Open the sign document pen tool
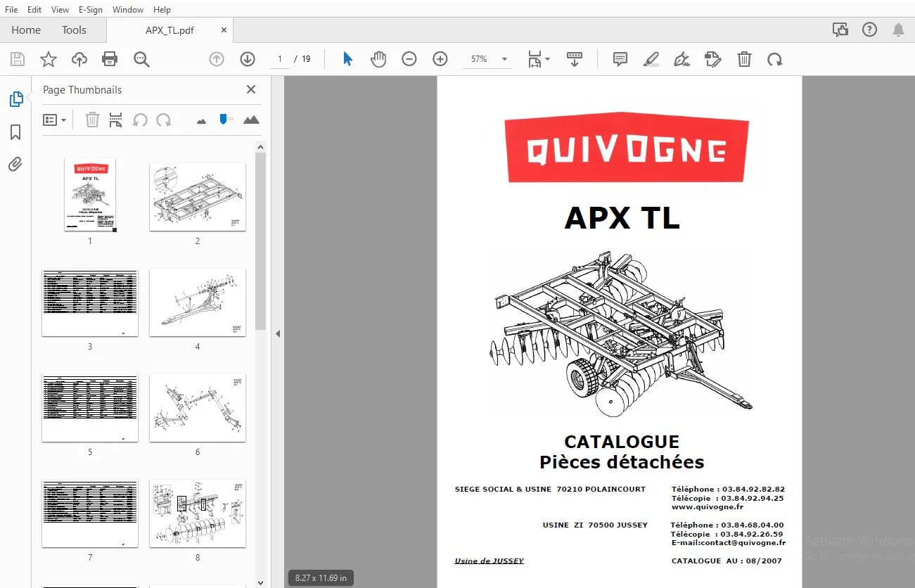Viewport: 915px width, 588px height. coord(682,59)
